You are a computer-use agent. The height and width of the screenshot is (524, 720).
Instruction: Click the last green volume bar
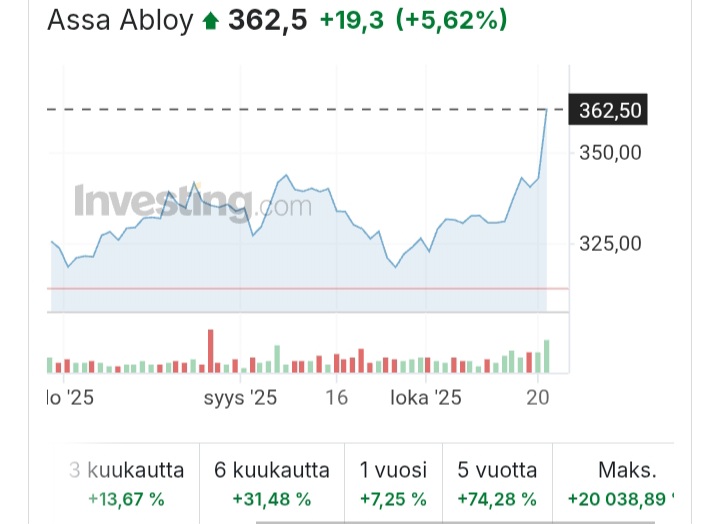coord(546,356)
